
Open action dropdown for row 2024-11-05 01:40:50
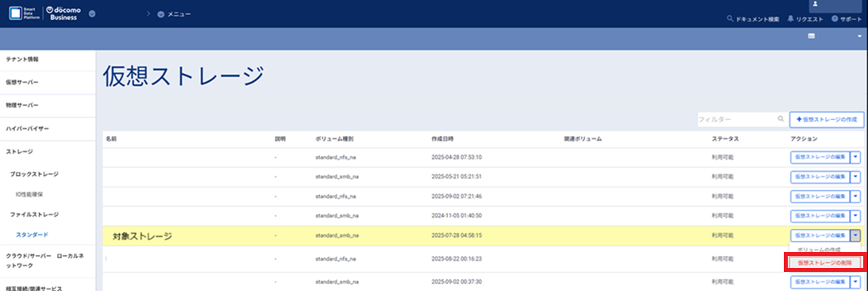pyautogui.click(x=855, y=215)
